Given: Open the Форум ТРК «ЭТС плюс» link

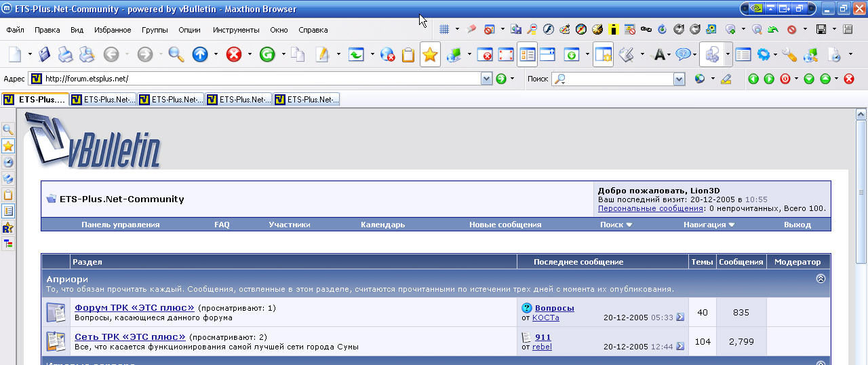Looking at the screenshot, I should pyautogui.click(x=134, y=308).
